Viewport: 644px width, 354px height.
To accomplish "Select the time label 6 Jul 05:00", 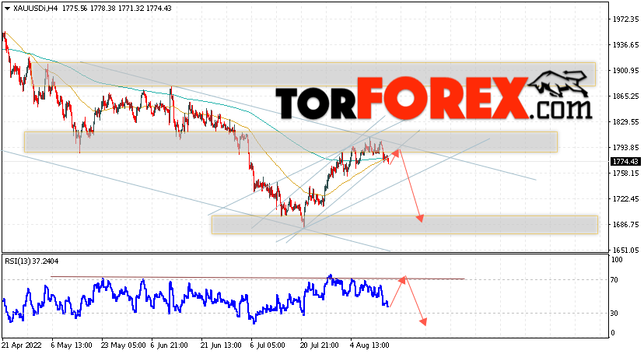I will 268,345.
